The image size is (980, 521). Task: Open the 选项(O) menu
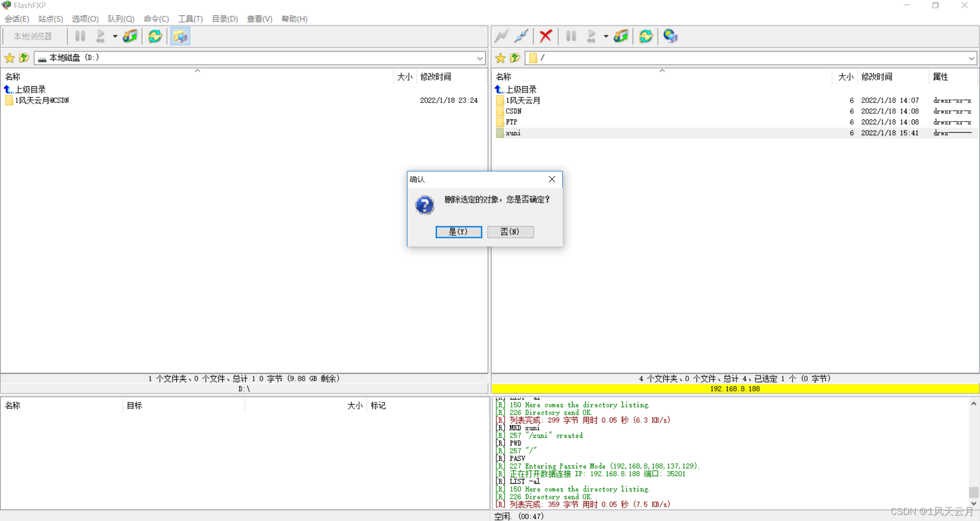click(85, 19)
